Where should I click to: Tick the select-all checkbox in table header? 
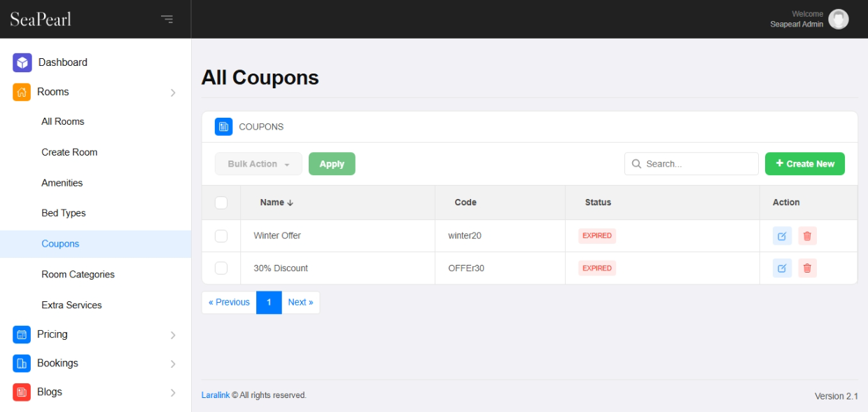tap(221, 202)
